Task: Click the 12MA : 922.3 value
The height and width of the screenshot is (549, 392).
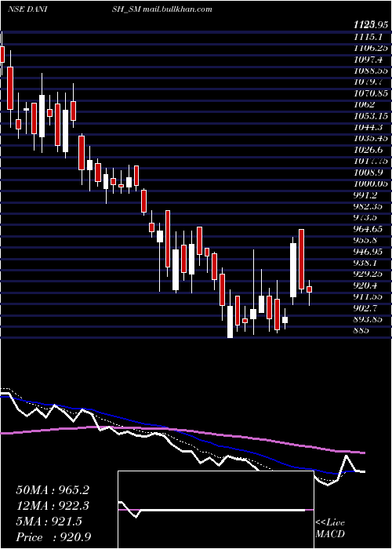Action: point(53,506)
